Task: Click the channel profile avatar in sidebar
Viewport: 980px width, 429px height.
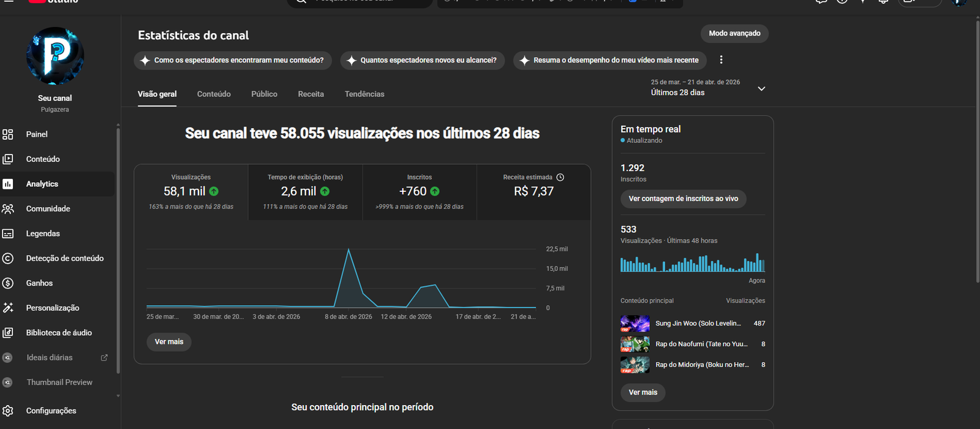Action: [55, 56]
